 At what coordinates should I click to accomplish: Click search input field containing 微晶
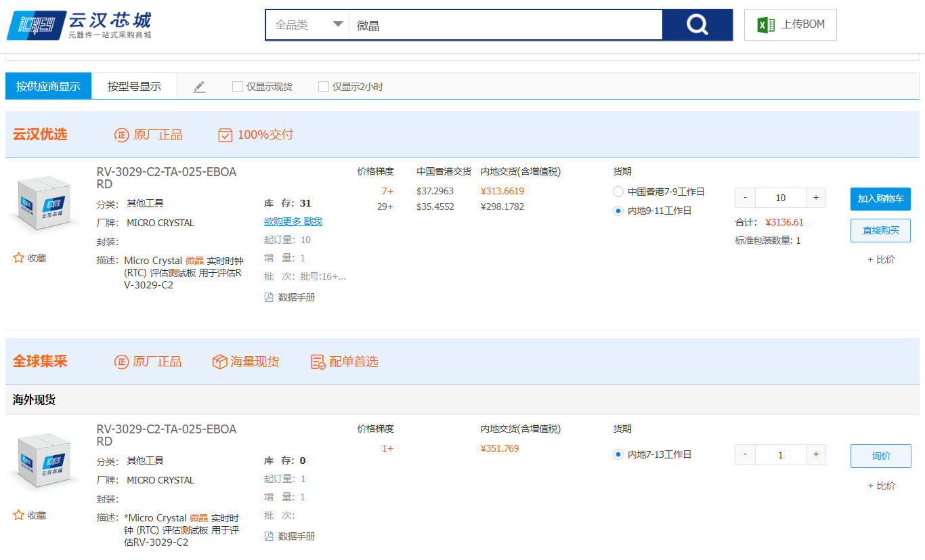click(x=505, y=25)
